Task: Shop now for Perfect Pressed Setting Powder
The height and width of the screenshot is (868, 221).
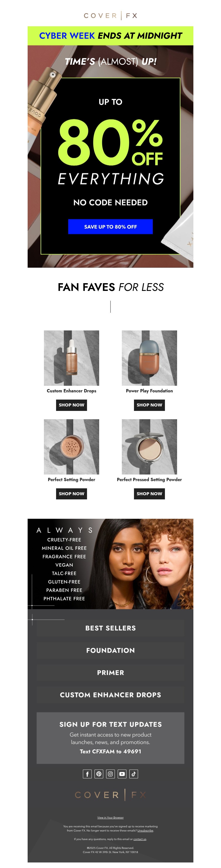Action: [x=149, y=494]
